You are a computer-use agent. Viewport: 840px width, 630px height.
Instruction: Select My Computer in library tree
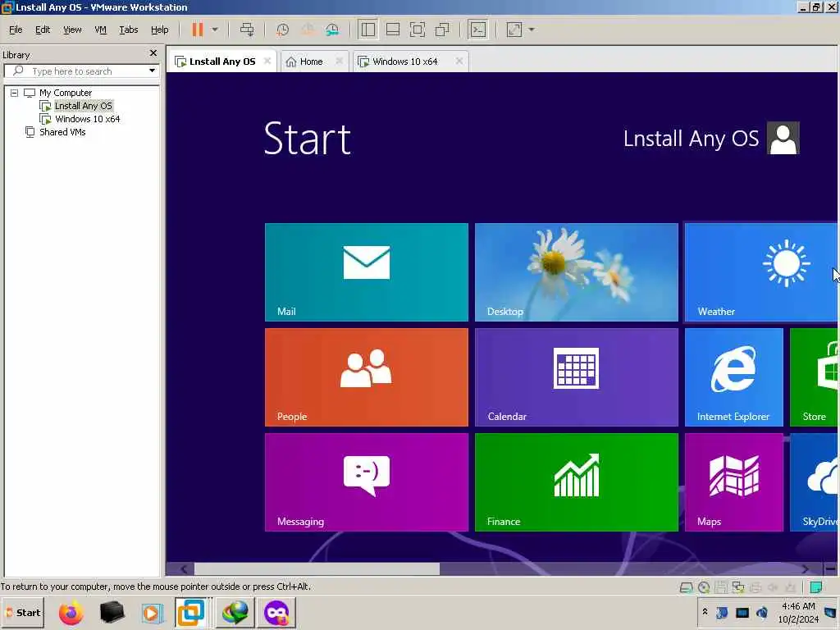click(66, 93)
